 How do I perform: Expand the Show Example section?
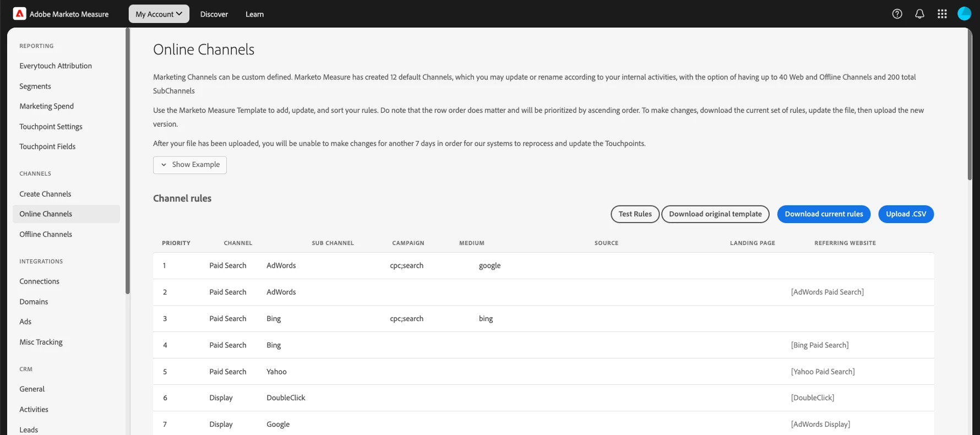coord(190,165)
